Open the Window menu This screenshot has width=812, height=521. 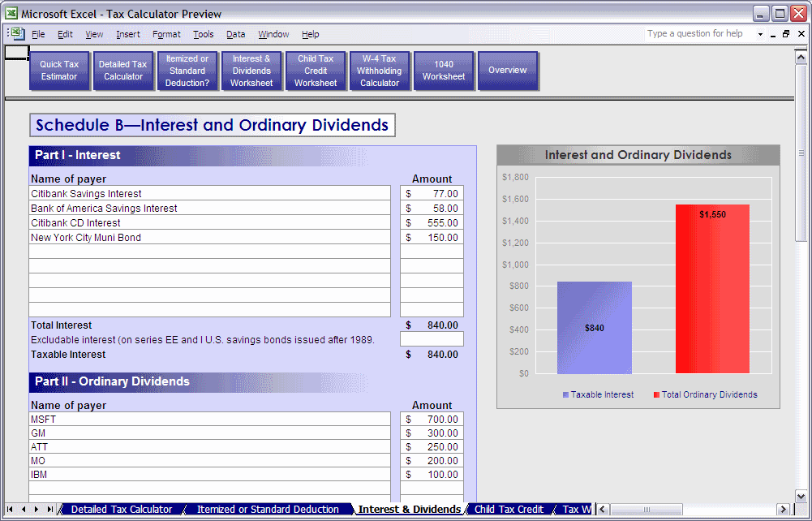pos(273,34)
